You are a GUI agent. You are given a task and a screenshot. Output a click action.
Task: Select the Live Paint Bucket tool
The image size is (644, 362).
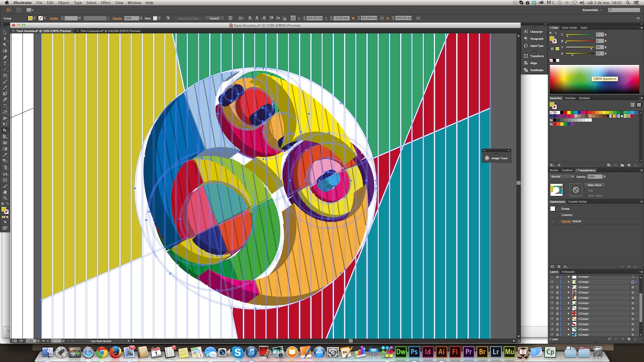tap(5, 130)
